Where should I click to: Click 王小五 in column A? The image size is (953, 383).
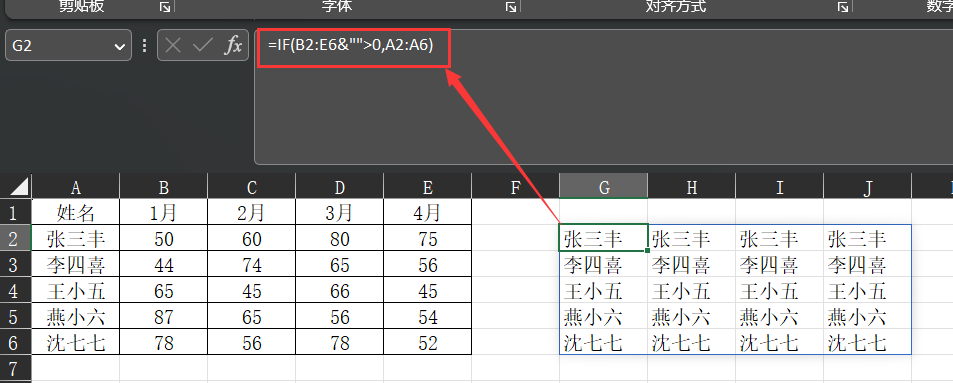pyautogui.click(x=75, y=290)
